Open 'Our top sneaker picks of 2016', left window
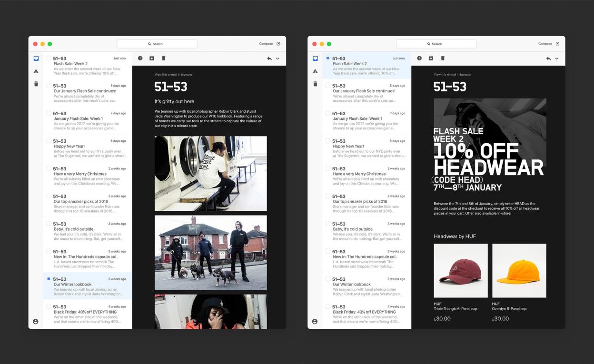The image size is (594, 364). point(88,203)
